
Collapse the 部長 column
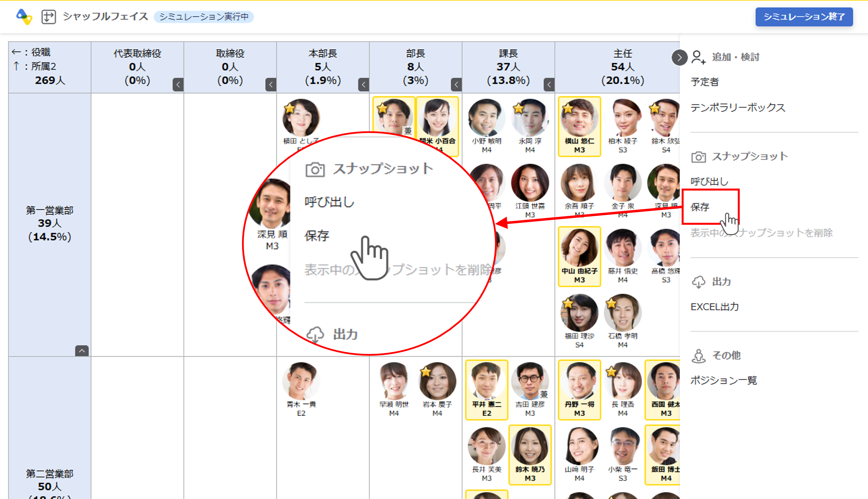456,84
